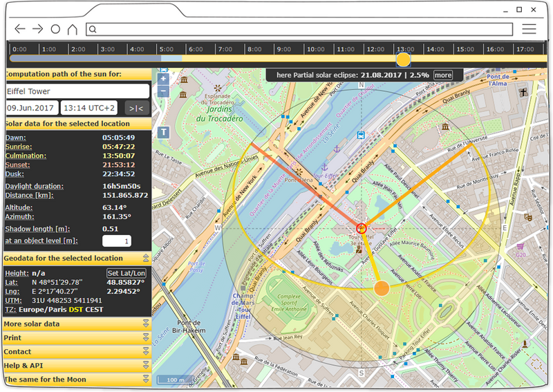
Task: Click the Distance [km] link
Action: (29, 196)
